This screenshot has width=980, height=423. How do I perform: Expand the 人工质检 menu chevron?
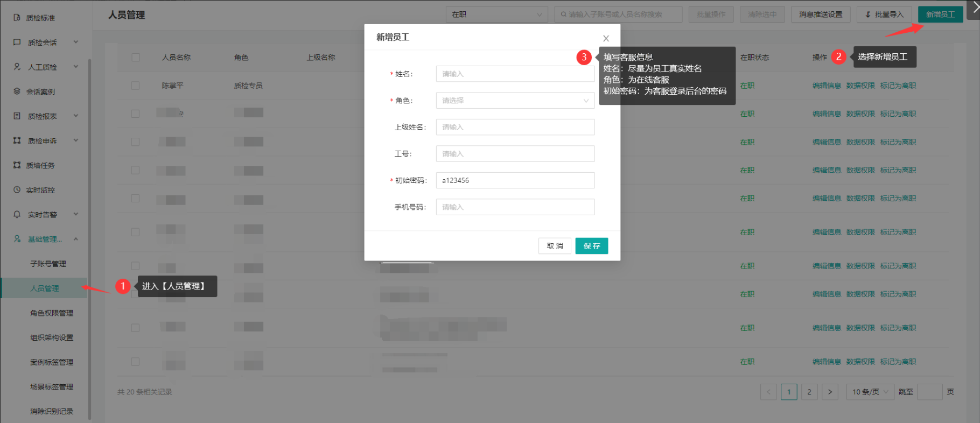pyautogui.click(x=76, y=67)
